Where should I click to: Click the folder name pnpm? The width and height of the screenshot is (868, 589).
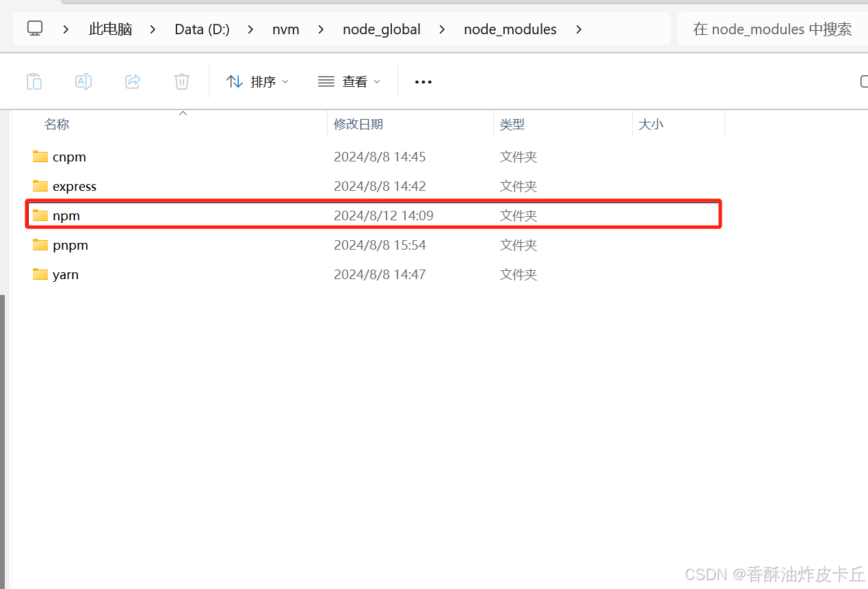pos(70,246)
